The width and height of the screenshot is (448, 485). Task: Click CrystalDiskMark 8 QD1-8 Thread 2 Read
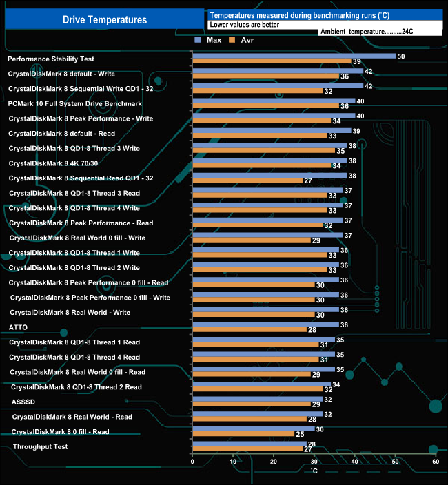77,387
